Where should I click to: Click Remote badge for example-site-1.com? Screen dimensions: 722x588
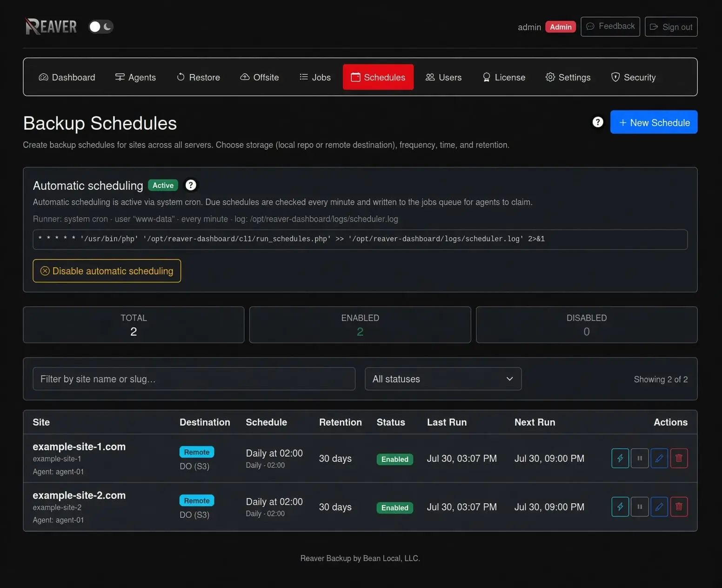[197, 452]
